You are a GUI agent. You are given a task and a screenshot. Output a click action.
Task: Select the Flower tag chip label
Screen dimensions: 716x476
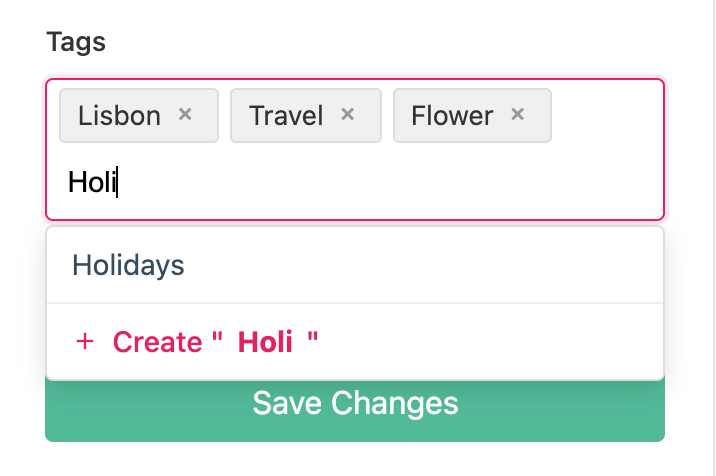452,116
